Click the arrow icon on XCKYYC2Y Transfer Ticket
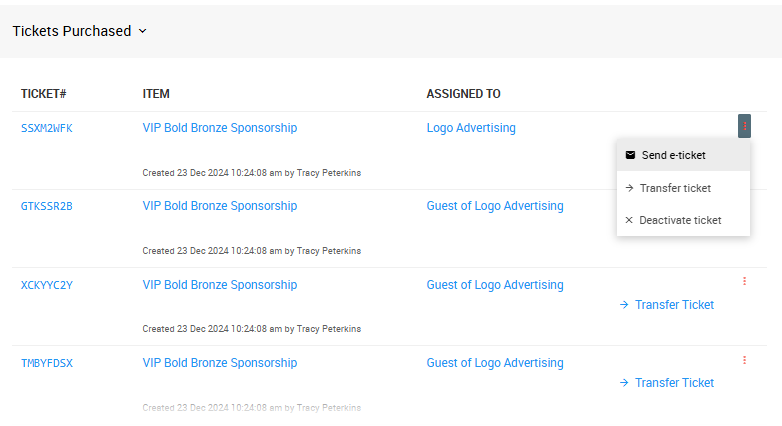Screen dimensions: 782x426 [x=624, y=305]
